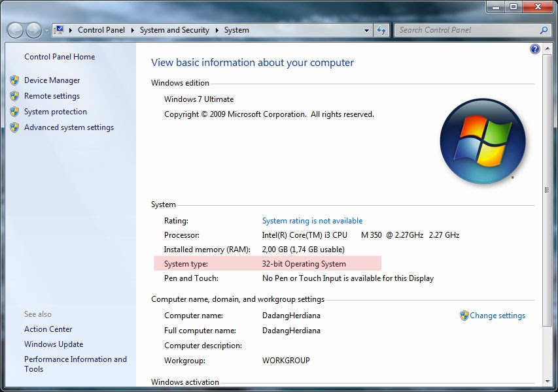
Task: Click 32-bit Operating System value
Action: tap(304, 264)
